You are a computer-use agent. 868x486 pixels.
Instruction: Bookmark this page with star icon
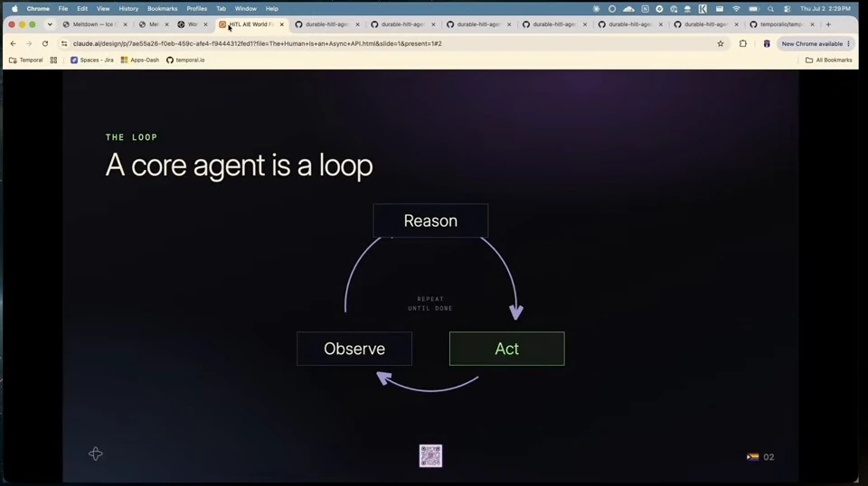(x=721, y=43)
